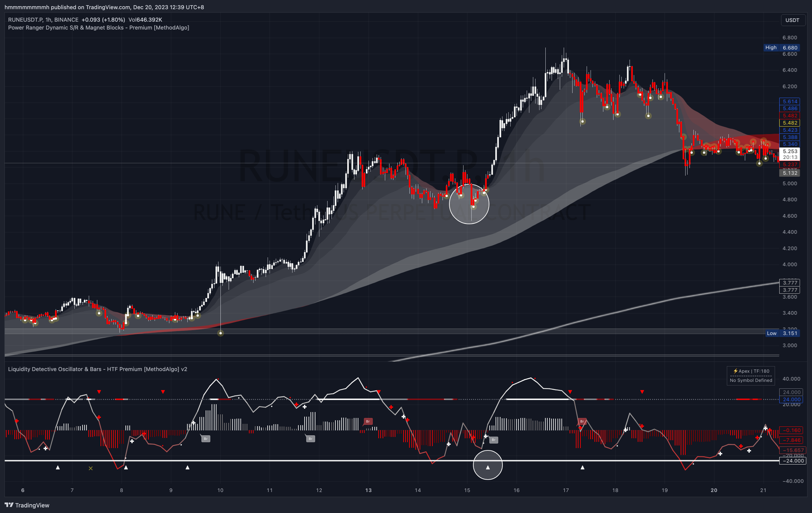The height and width of the screenshot is (513, 812).
Task: Select the yellow 5.482 price scale label
Action: click(x=790, y=123)
